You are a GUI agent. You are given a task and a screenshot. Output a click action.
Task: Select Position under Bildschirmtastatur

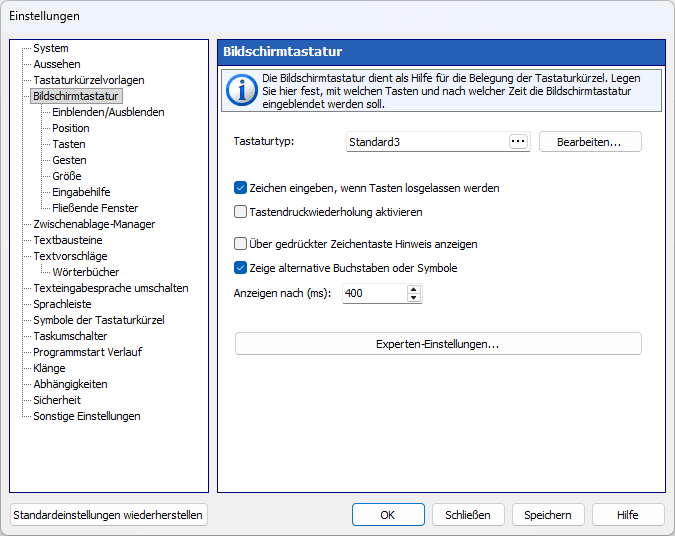[71, 128]
